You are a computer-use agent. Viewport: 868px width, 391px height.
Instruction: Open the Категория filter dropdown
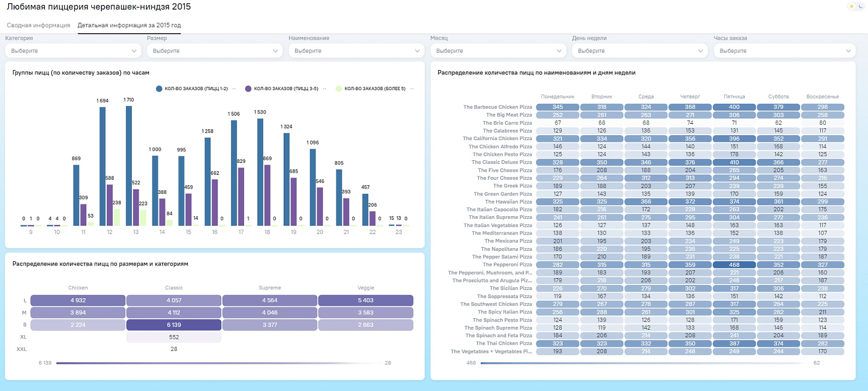click(x=73, y=51)
